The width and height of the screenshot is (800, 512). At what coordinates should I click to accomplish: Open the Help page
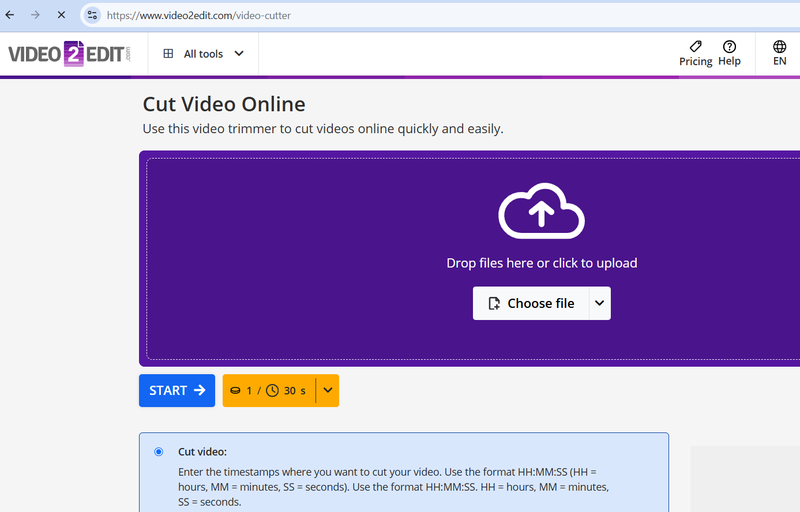(x=729, y=54)
